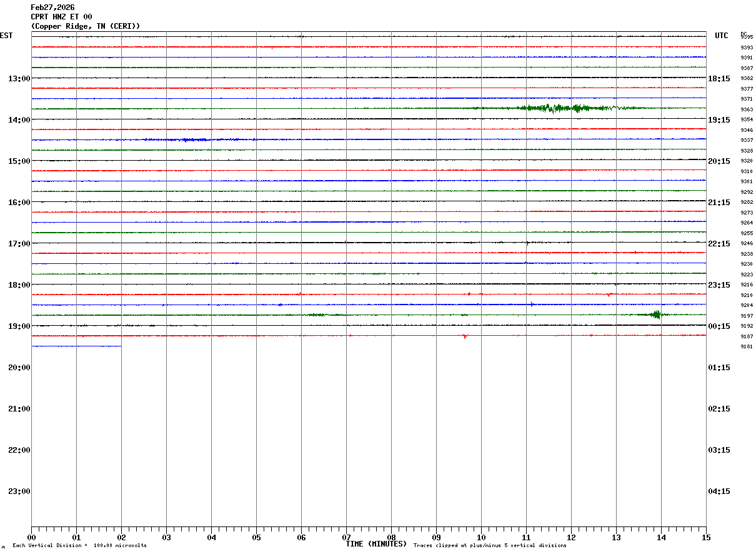Click the "14:00" EST time label

[x=19, y=120]
